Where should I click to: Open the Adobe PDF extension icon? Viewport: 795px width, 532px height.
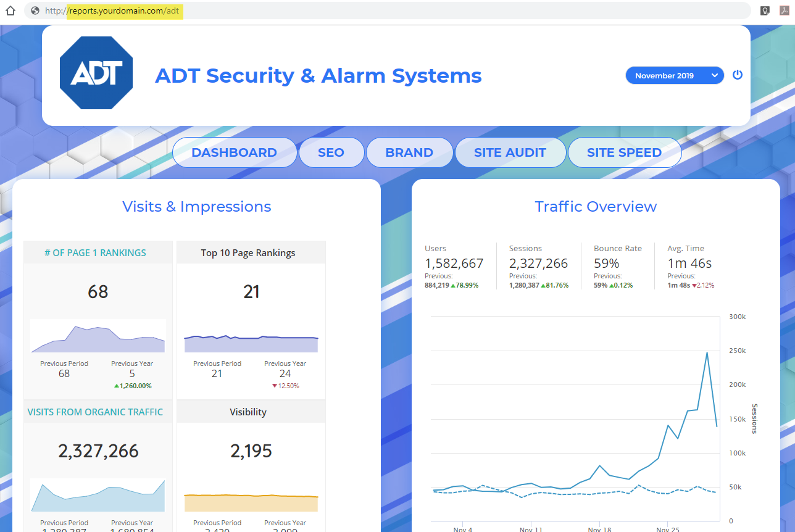coord(783,10)
